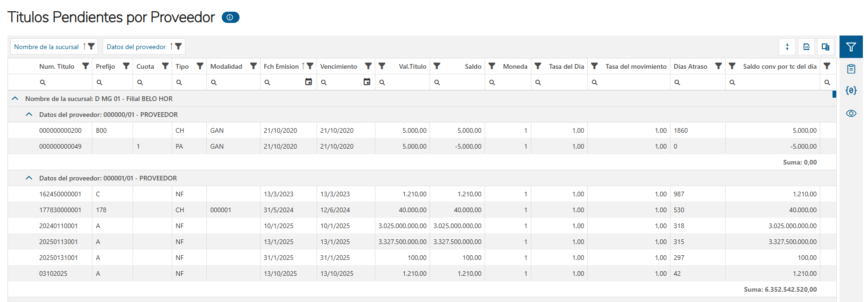The height and width of the screenshot is (302, 868).
Task: Toggle sort on the Fch Emision header
Action: coord(281,66)
